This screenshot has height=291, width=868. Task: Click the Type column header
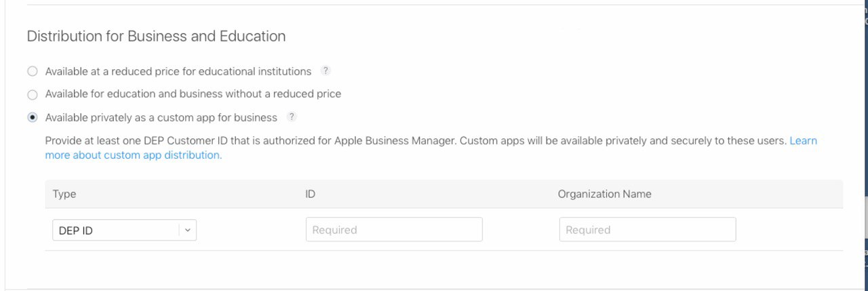tap(64, 194)
